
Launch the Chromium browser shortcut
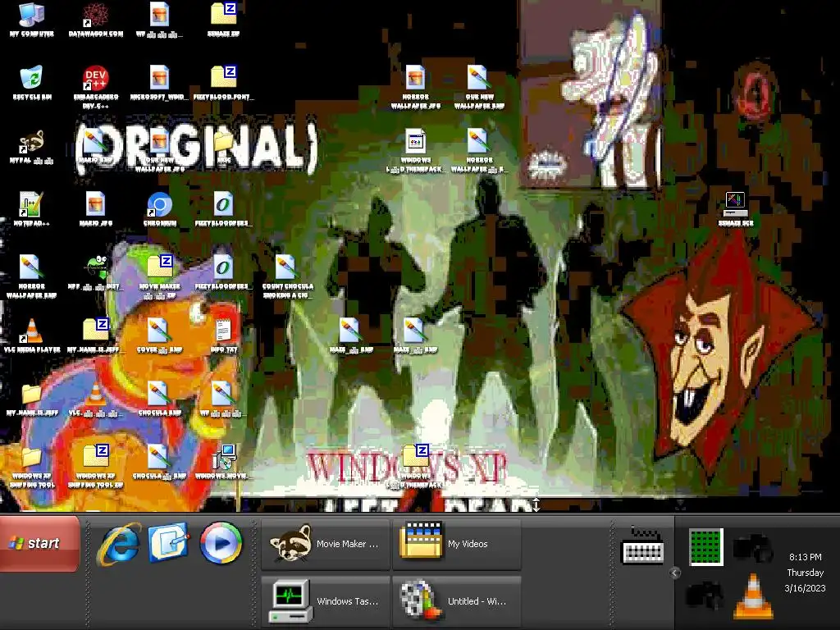click(x=159, y=209)
